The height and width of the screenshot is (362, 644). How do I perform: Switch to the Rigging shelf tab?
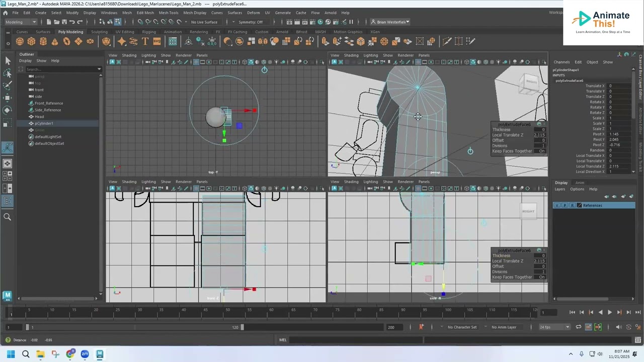pyautogui.click(x=149, y=32)
